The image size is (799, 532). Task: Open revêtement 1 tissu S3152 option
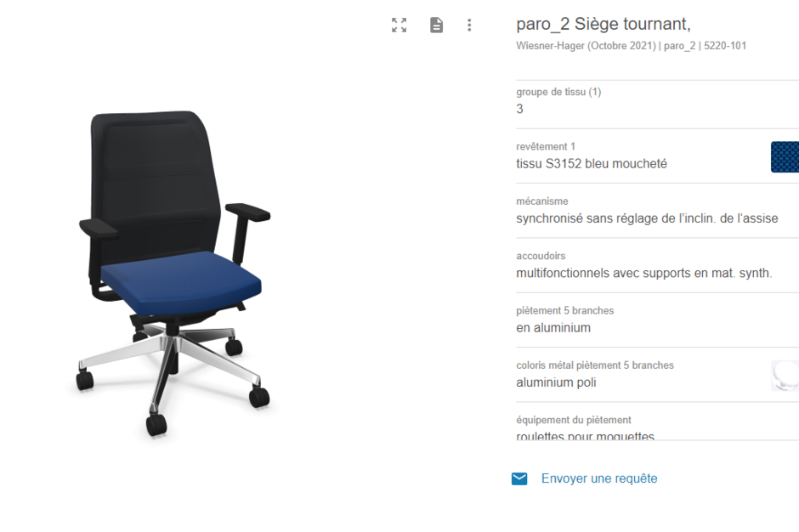coord(657,156)
